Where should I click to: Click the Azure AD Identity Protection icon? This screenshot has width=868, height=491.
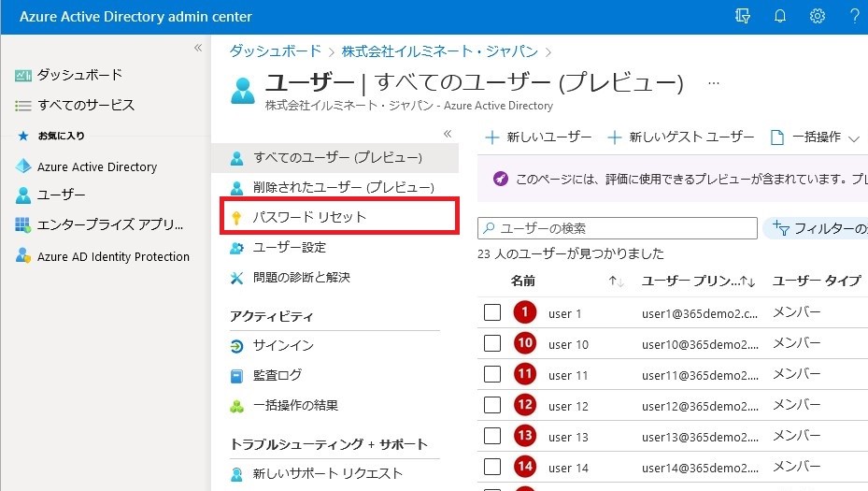pos(23,255)
